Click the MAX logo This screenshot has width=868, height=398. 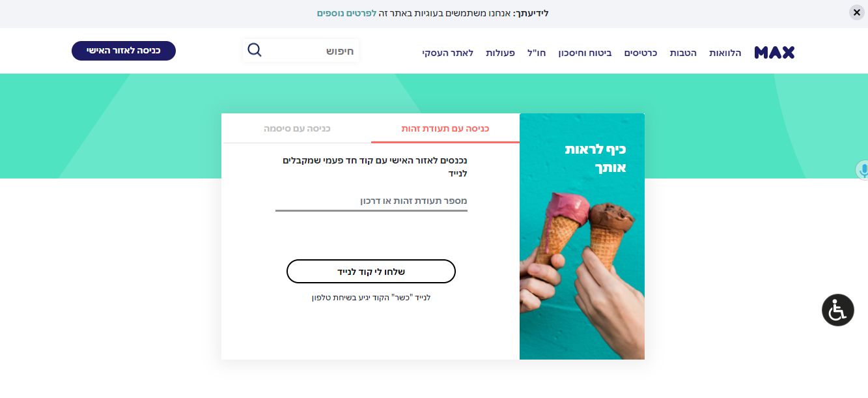[774, 53]
